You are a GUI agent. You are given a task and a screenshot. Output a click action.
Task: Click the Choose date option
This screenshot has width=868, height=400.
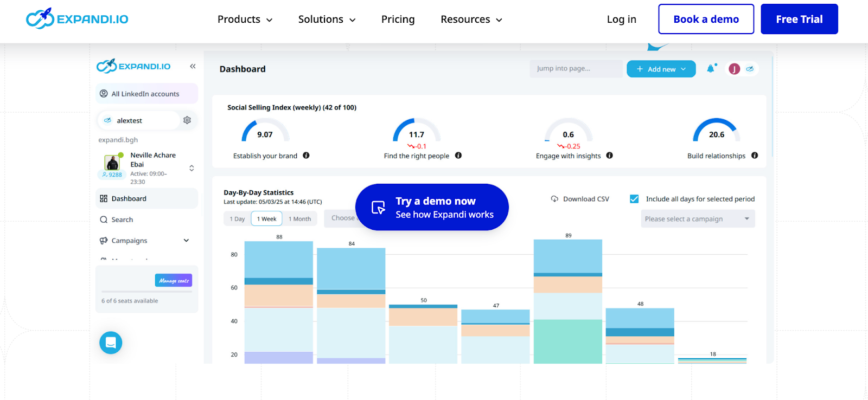[343, 218]
